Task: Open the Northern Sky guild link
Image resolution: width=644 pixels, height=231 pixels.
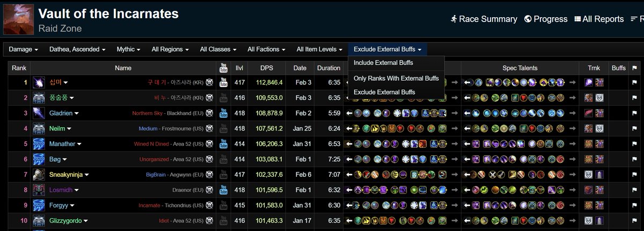Action: pyautogui.click(x=150, y=113)
